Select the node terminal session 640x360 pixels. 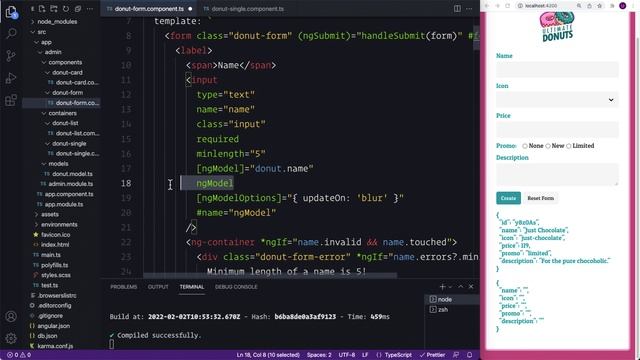tap(452, 299)
